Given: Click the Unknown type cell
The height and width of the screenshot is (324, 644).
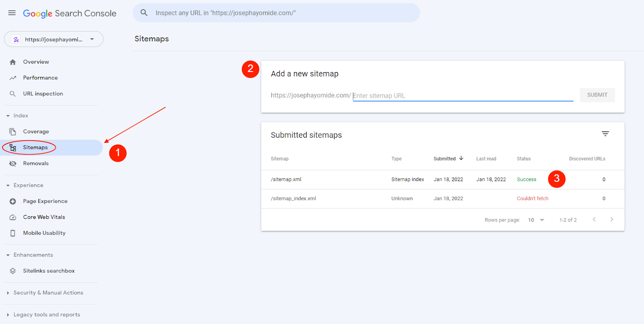Looking at the screenshot, I should click(402, 198).
